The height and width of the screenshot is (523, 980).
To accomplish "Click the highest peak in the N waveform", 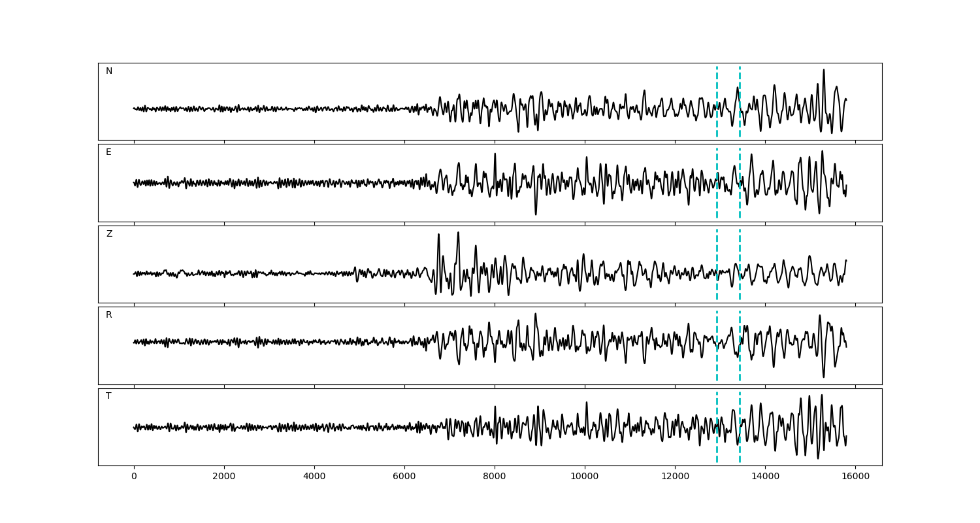I will coord(823,70).
